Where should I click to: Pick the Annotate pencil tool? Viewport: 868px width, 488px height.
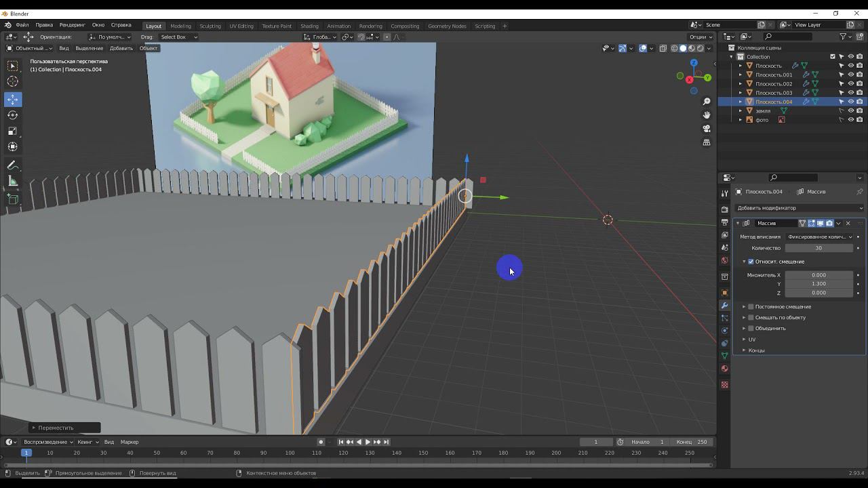pyautogui.click(x=13, y=165)
